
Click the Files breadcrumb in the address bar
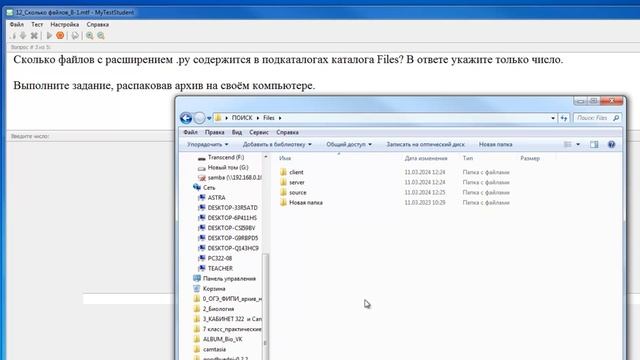coord(269,118)
